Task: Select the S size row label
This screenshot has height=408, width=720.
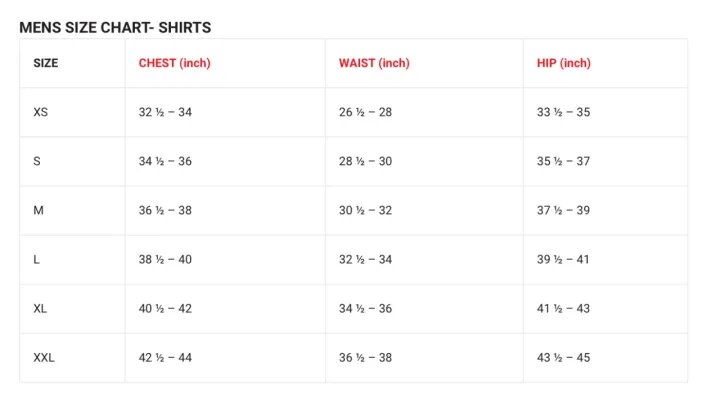Action: click(37, 161)
